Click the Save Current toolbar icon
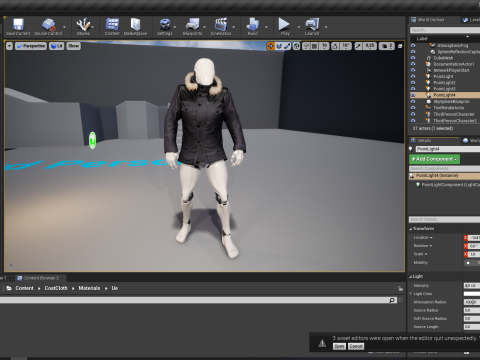This screenshot has height=360, width=480. pos(18,25)
